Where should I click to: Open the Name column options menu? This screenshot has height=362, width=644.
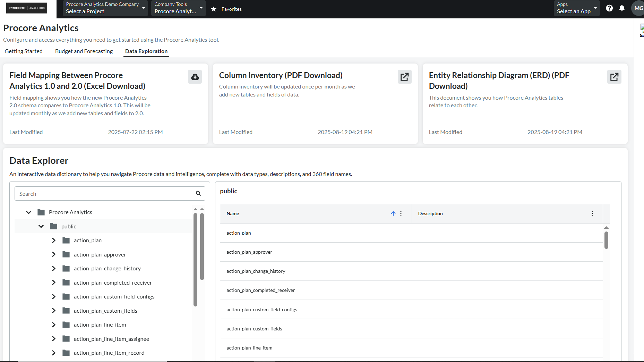401,213
